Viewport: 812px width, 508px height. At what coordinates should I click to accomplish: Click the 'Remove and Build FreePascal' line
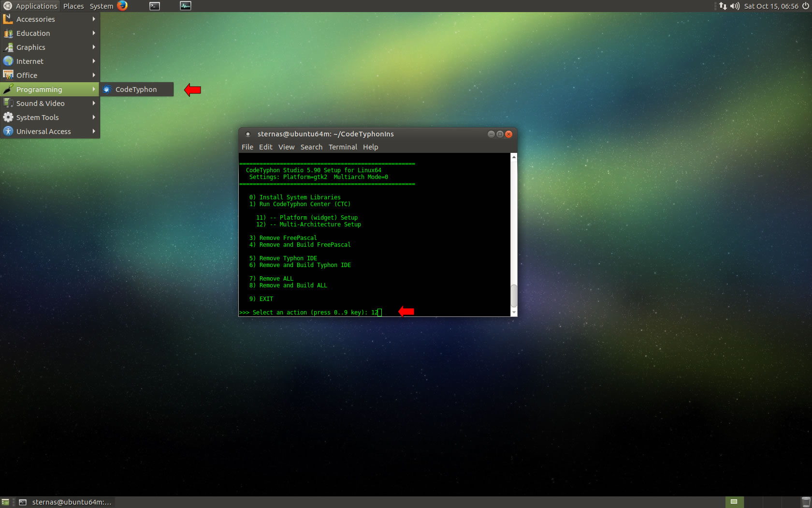(x=300, y=245)
